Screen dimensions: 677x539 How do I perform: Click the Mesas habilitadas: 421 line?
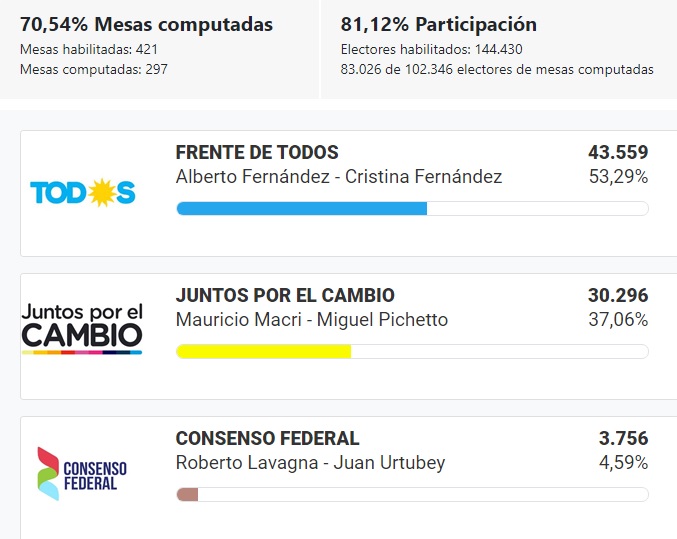click(89, 49)
